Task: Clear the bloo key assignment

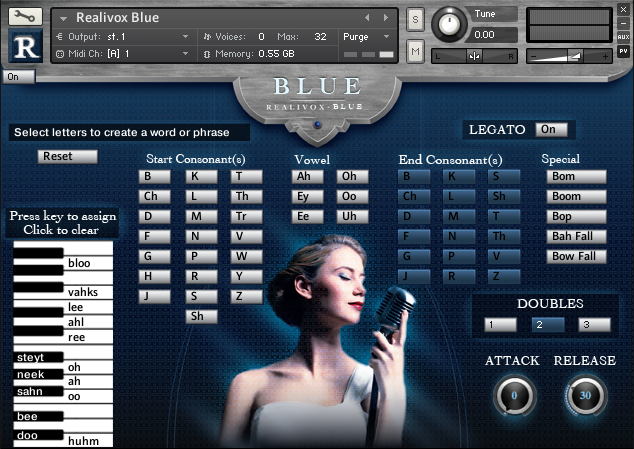Action: coord(89,263)
